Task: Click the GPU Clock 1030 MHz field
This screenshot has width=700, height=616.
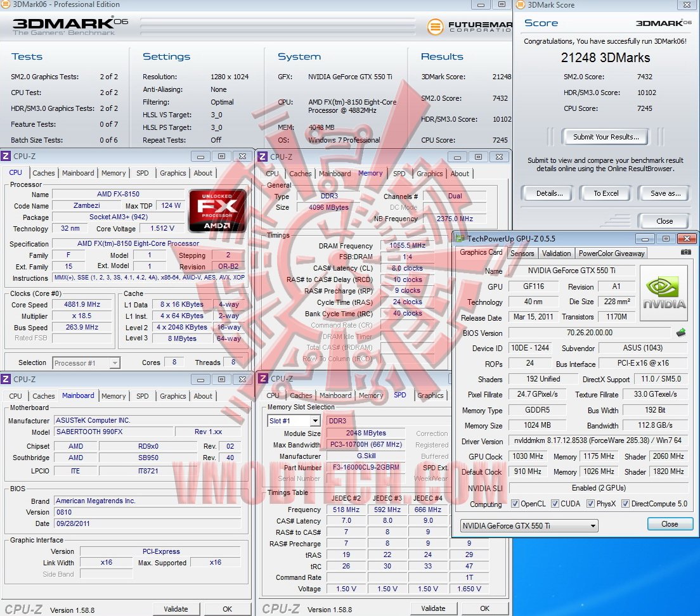Action: [x=528, y=456]
